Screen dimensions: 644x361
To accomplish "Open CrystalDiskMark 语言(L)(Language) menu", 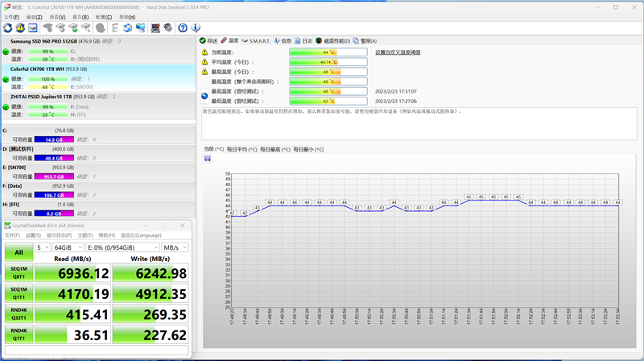I will (x=141, y=235).
